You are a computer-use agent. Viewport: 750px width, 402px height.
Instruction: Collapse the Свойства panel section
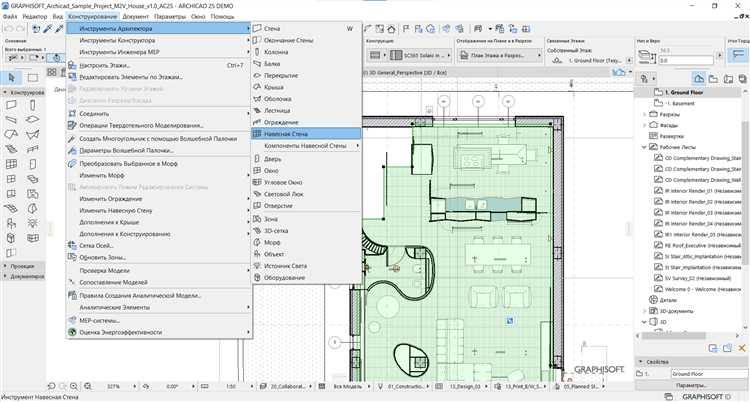[x=641, y=362]
